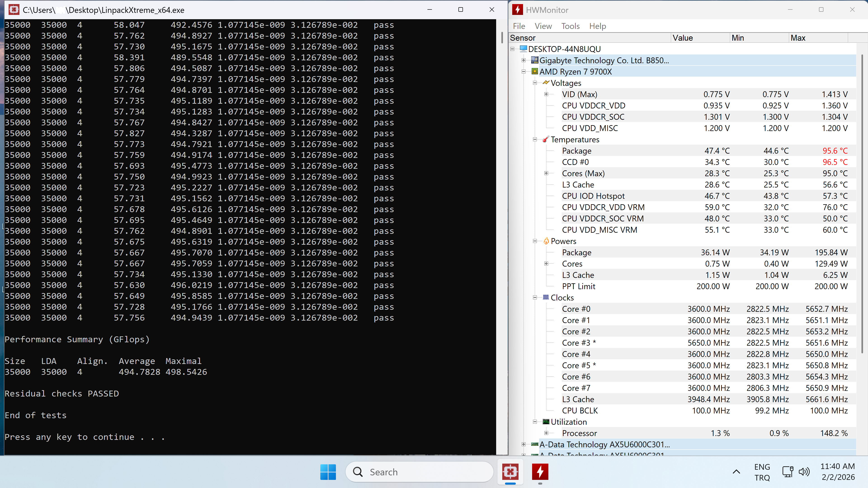This screenshot has width=868, height=488.
Task: Collapse the Temperatures section
Action: (x=535, y=139)
